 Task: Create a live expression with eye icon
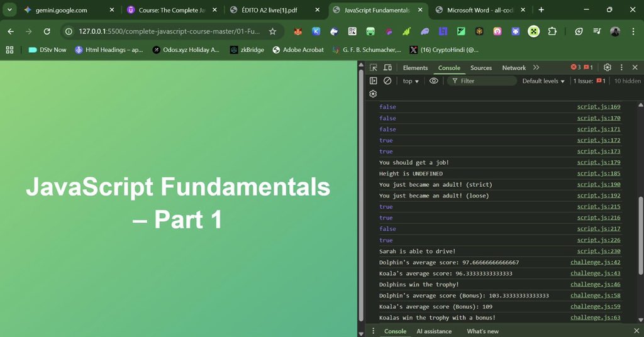pyautogui.click(x=434, y=81)
